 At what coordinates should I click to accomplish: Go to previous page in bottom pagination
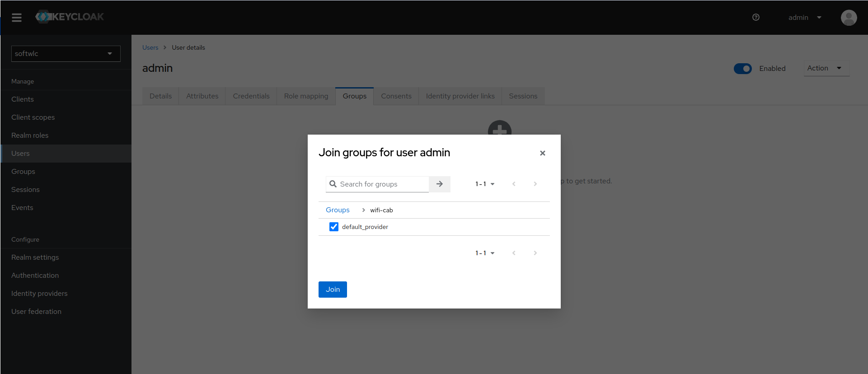click(514, 253)
